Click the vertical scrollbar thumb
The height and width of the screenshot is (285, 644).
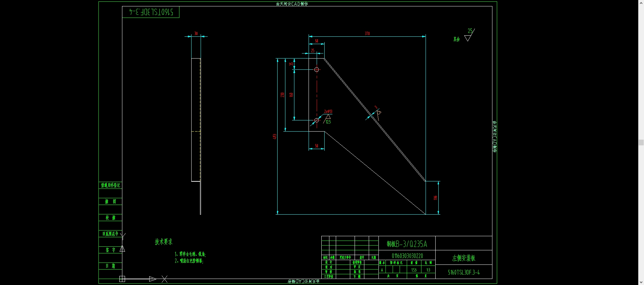tap(641, 143)
